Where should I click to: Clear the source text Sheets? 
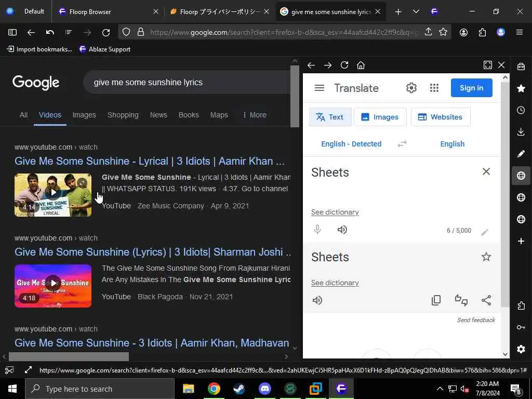coord(486,171)
